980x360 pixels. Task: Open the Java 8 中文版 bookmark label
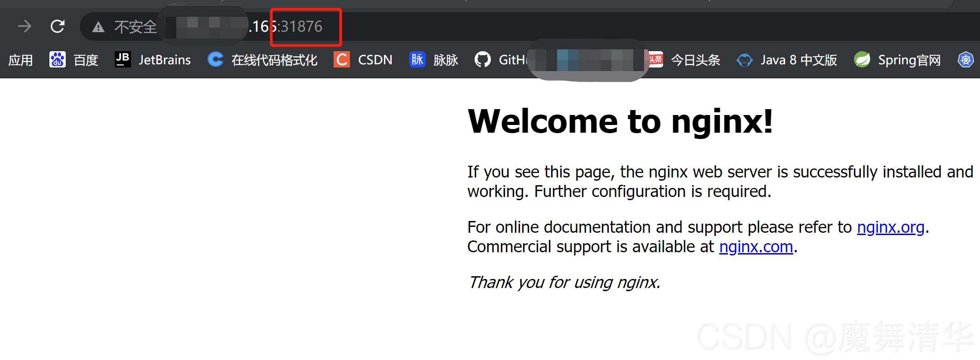pos(799,60)
